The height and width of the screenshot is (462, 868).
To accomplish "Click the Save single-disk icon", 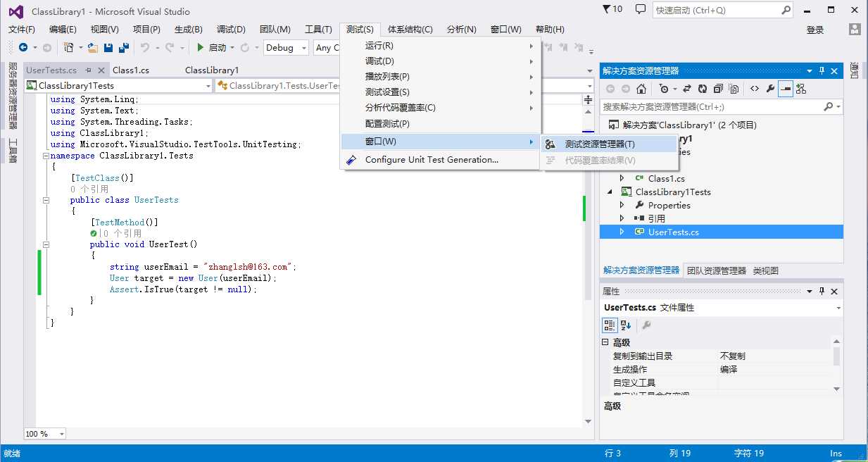I will [108, 47].
